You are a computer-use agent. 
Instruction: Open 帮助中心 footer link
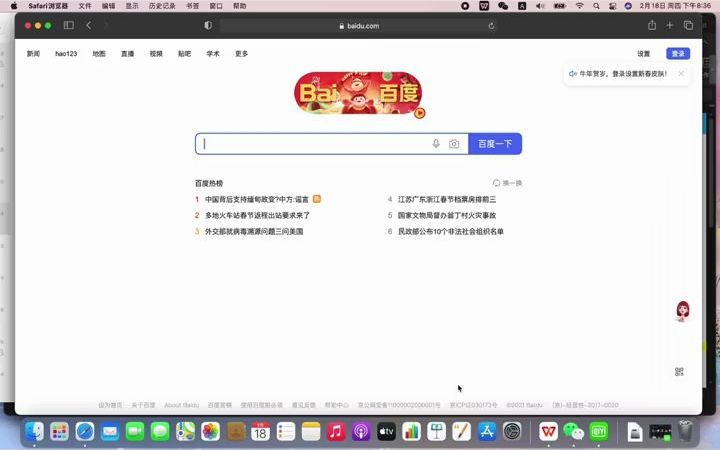[x=337, y=405]
